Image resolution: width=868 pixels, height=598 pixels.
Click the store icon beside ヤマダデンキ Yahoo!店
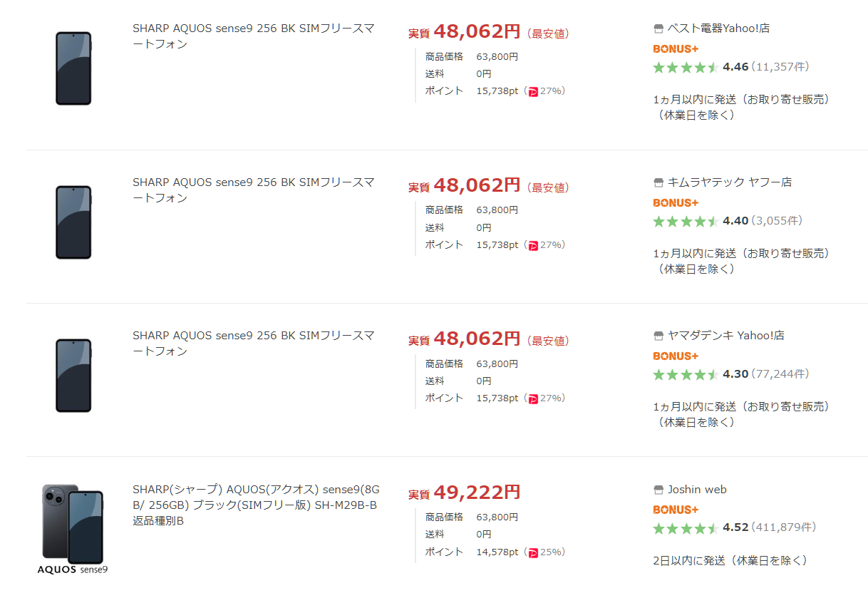coord(658,336)
